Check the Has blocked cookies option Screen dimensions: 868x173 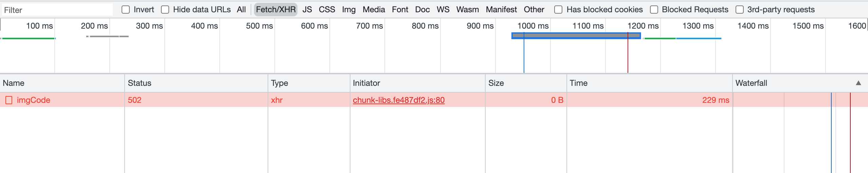click(x=558, y=10)
